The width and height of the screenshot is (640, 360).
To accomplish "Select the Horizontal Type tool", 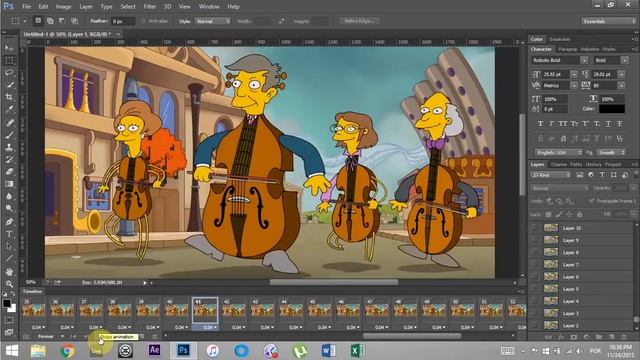I will tap(9, 234).
